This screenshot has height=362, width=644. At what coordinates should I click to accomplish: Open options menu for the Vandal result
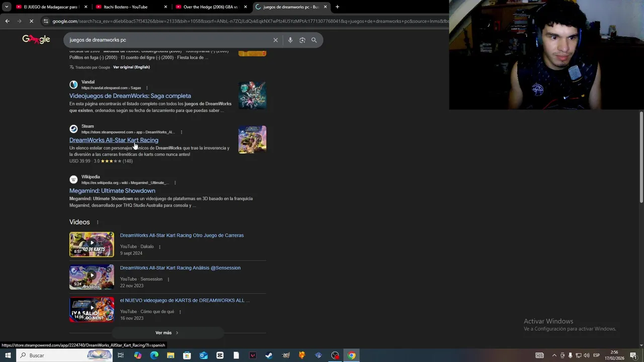[147, 88]
